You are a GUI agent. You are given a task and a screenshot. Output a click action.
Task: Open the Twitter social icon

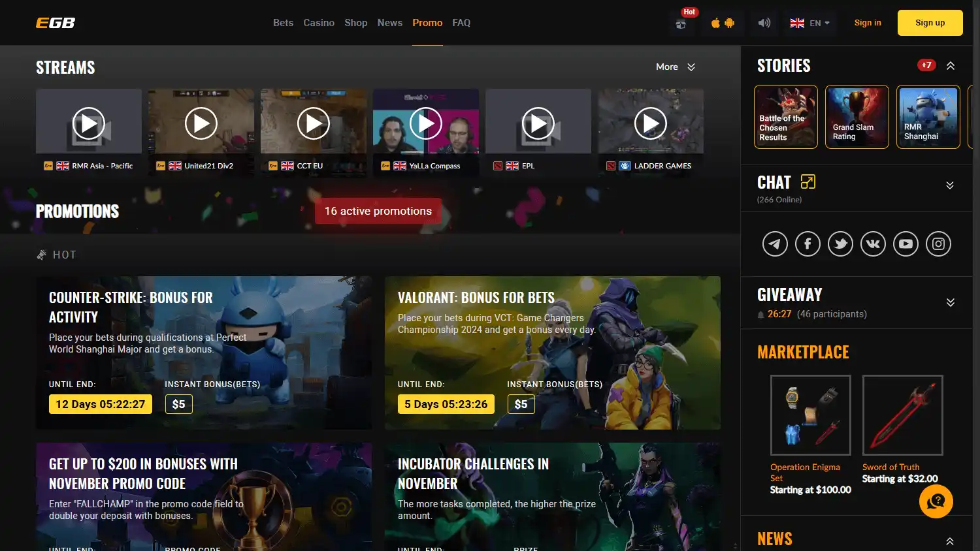pyautogui.click(x=840, y=244)
